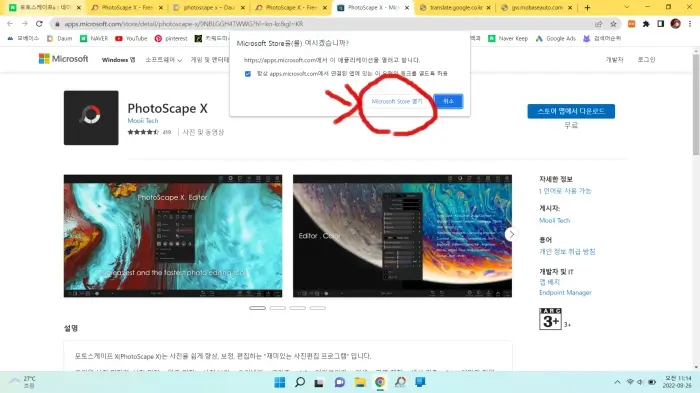Image resolution: width=700 pixels, height=393 pixels.
Task: Open the app badge link
Action: tap(550, 282)
